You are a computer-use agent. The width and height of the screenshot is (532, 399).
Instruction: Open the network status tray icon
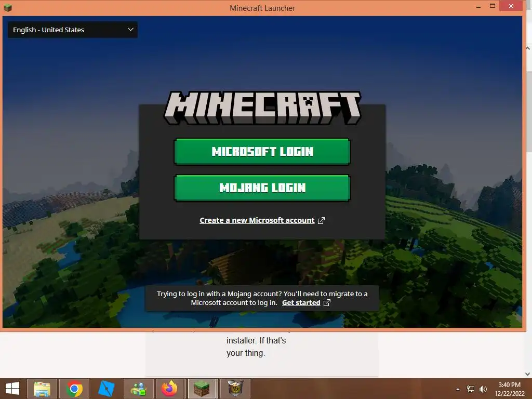coord(471,389)
